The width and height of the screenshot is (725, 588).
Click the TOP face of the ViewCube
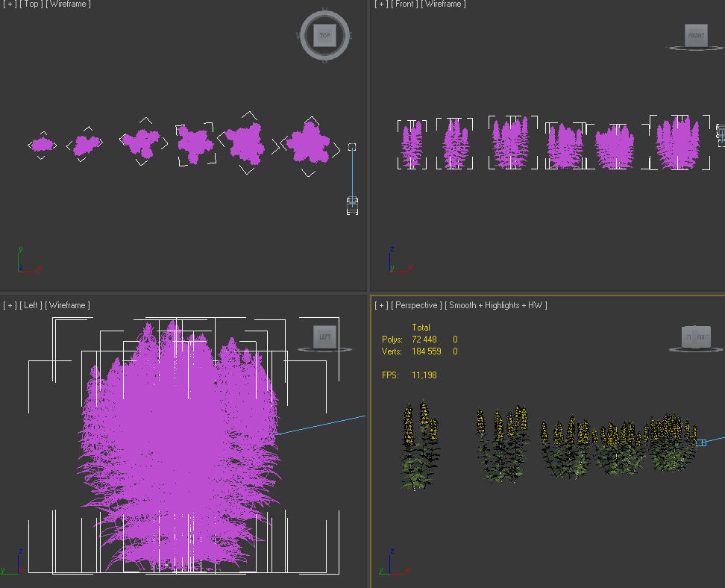324,36
